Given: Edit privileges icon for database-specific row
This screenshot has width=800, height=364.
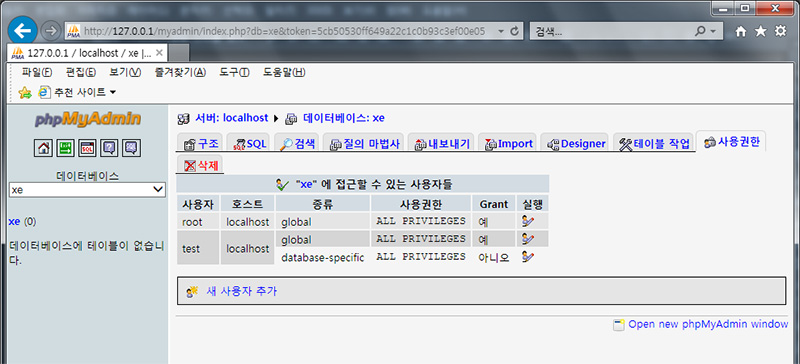Looking at the screenshot, I should [528, 257].
